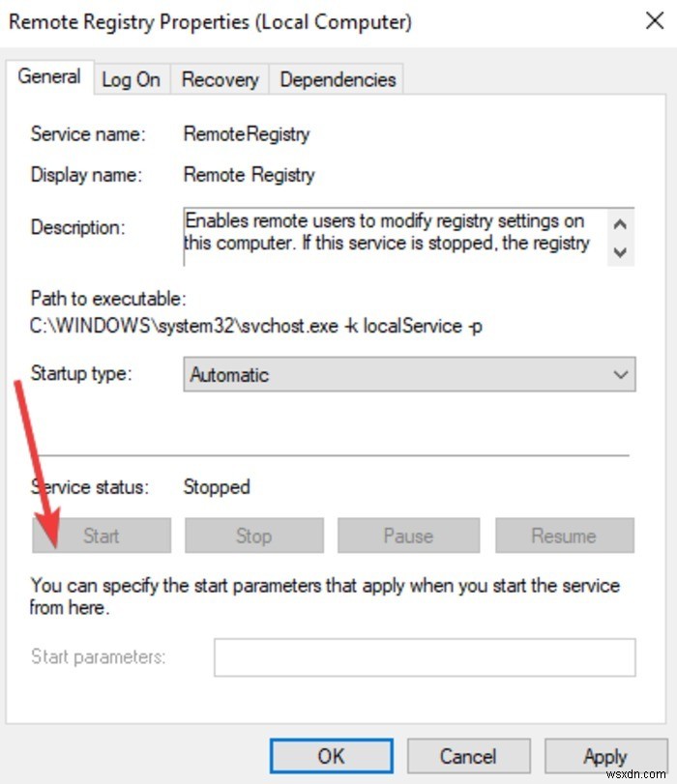Click the Start parameters text field

pyautogui.click(x=425, y=657)
